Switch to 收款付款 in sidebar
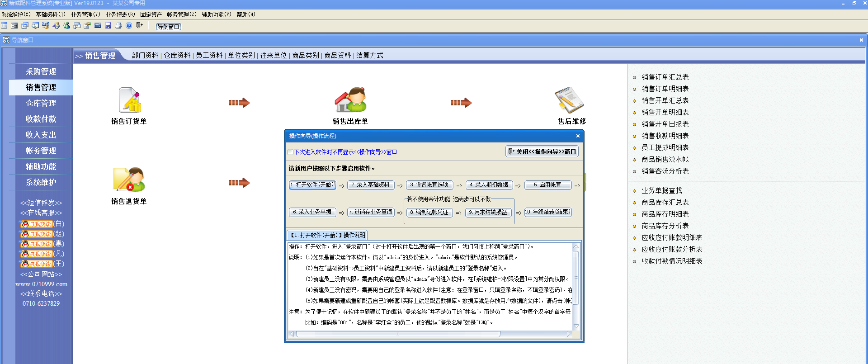The image size is (868, 364). 41,119
